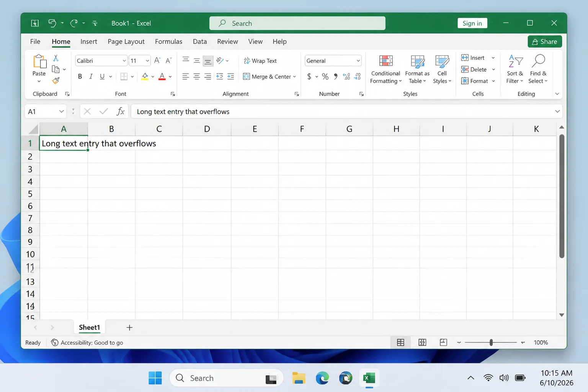The width and height of the screenshot is (588, 392).
Task: Click the Cut scissors icon
Action: [x=56, y=58]
